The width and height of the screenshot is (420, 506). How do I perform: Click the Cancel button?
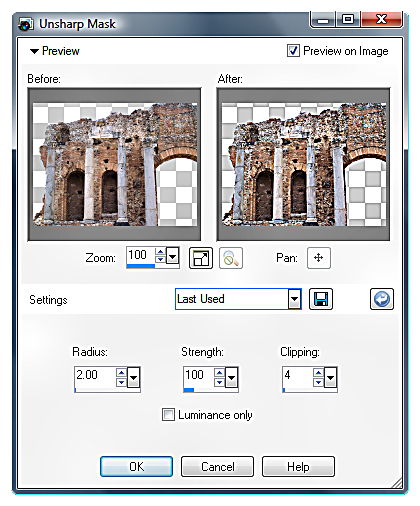click(x=217, y=466)
